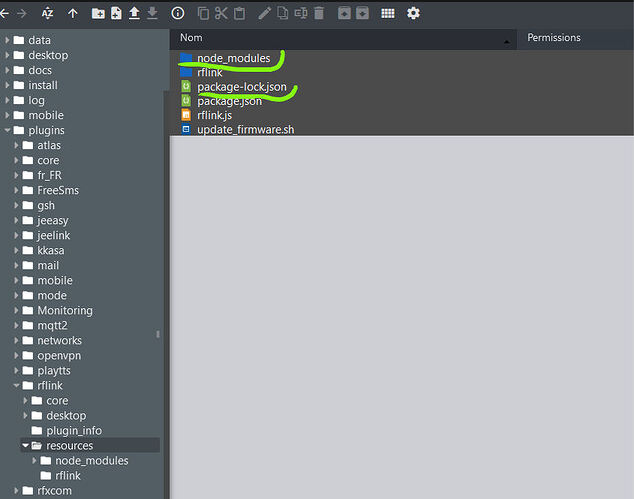Screen dimensions: 634x499
Task: Collapse the rflink plugin folder arrow
Action: pos(16,385)
